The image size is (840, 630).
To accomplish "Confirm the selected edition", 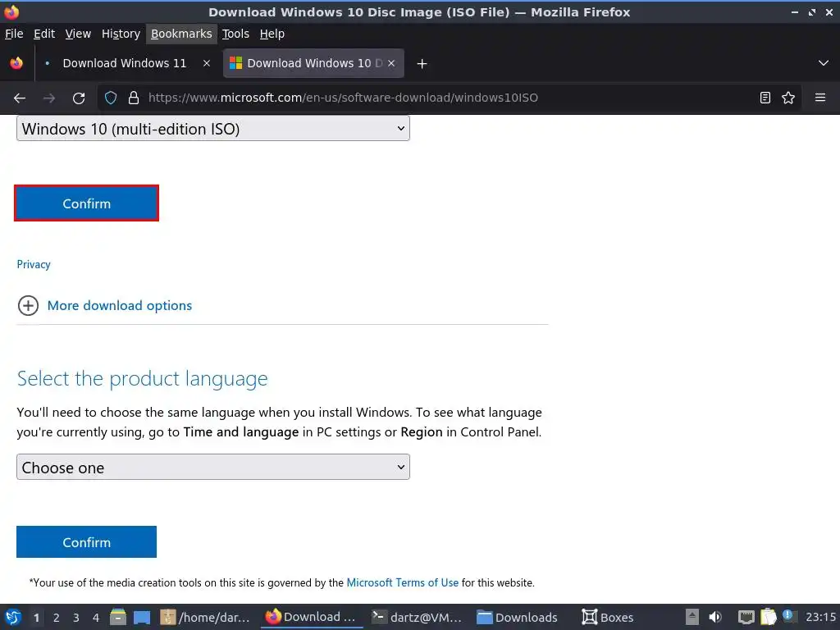I will click(86, 203).
